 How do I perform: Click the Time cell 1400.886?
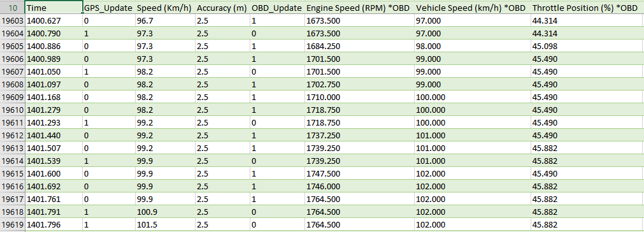coord(54,47)
